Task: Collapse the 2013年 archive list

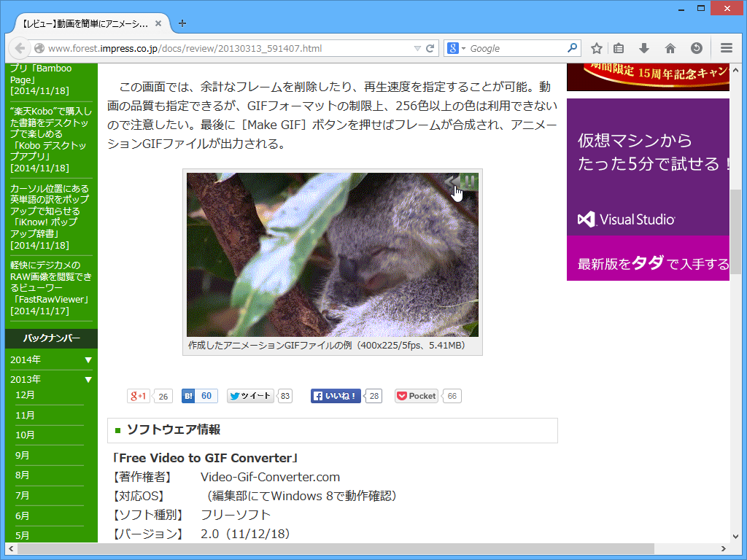Action: 50,379
